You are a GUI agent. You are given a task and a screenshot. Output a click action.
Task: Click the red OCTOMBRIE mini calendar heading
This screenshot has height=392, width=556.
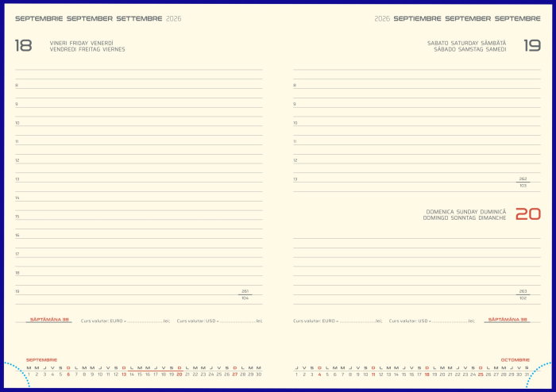pyautogui.click(x=515, y=359)
